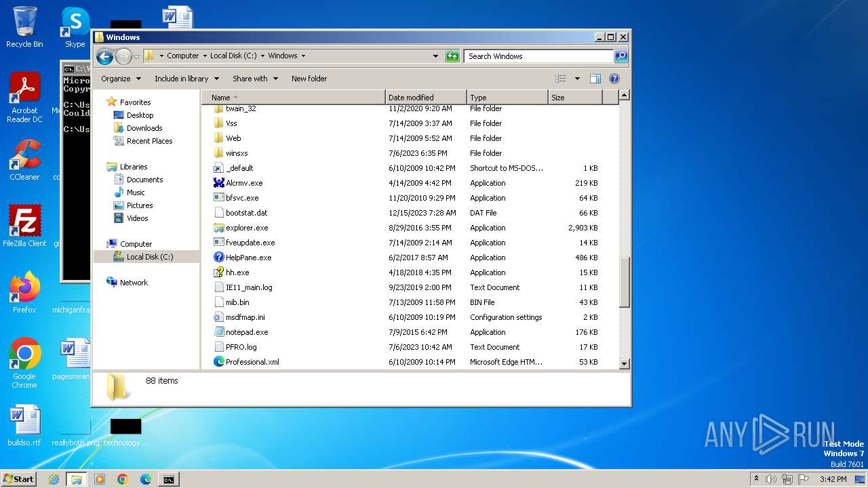Screen dimensions: 868x488
Task: Expand Windows breadcrumb arrow
Action: (303, 56)
